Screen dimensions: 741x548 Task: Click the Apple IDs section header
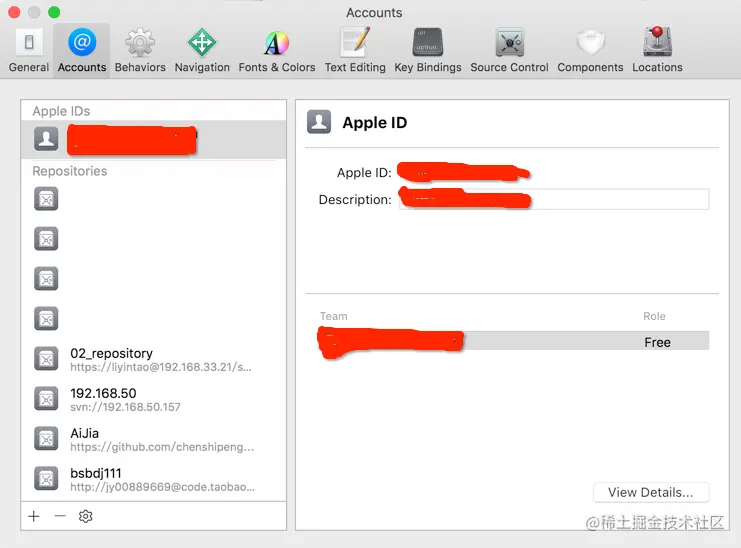click(61, 111)
